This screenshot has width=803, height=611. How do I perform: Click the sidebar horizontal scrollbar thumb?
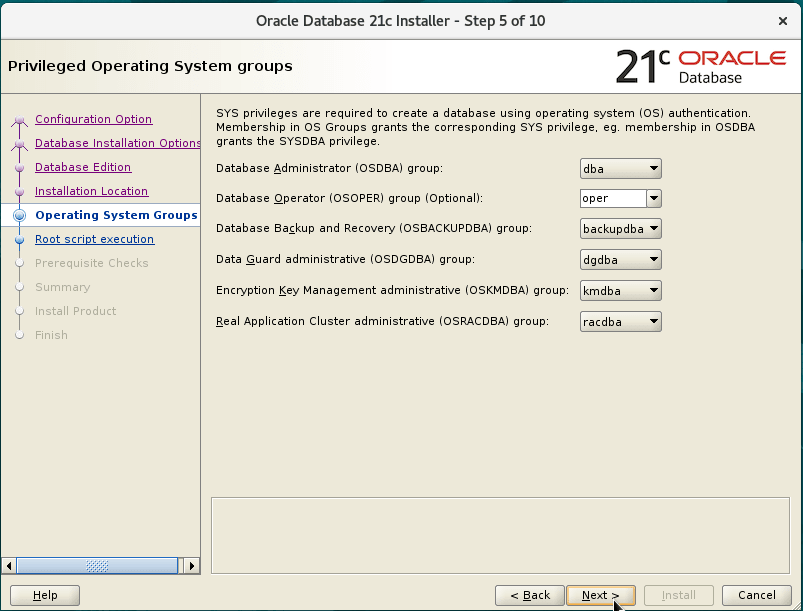click(97, 566)
